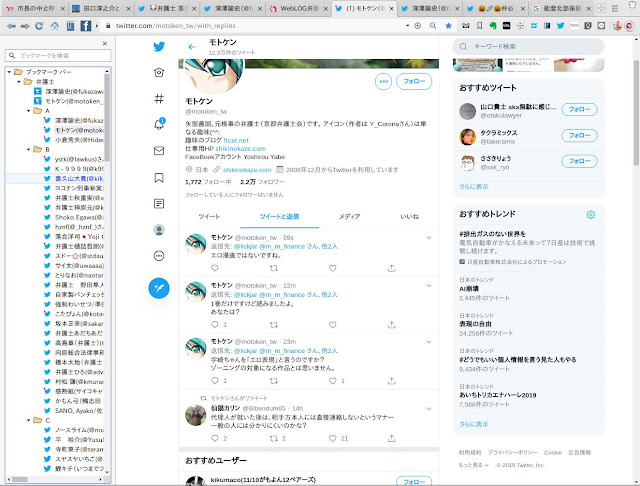
Task: Switch to メディア tab
Action: [x=350, y=216]
